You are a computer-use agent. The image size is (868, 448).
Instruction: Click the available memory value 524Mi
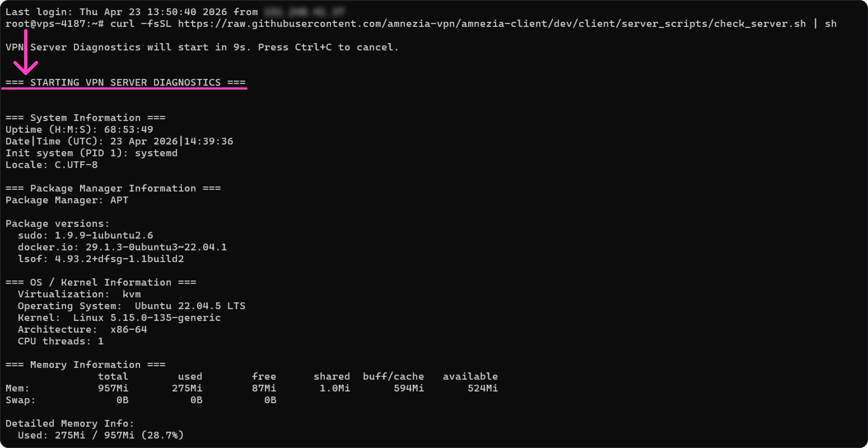[x=483, y=388]
